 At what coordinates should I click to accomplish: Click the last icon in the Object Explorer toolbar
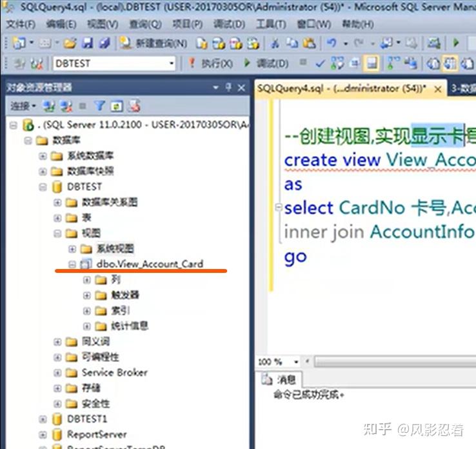134,105
